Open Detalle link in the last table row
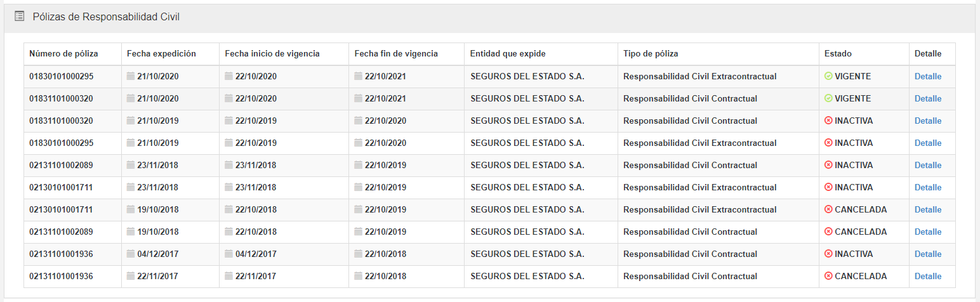Viewport: 980px width, 302px height. coord(927,277)
